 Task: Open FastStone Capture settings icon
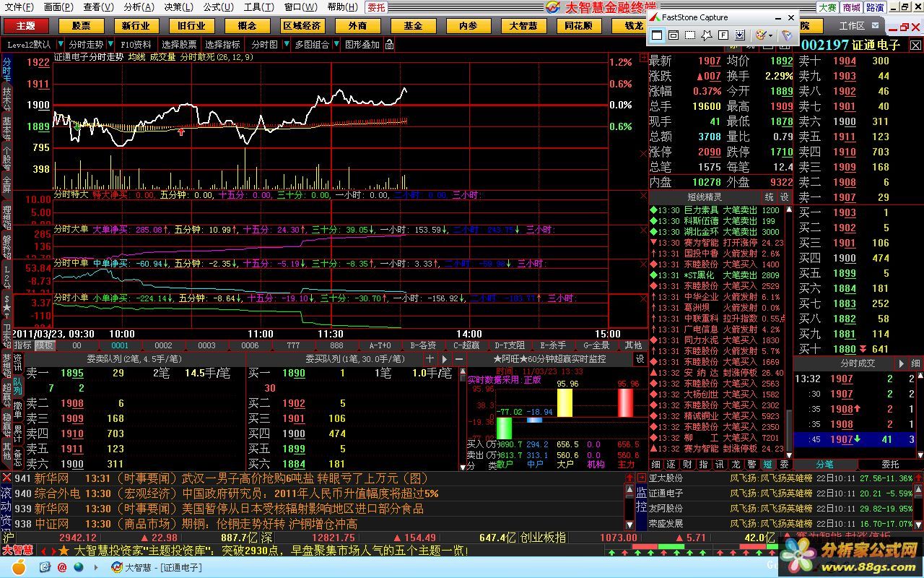click(x=787, y=35)
